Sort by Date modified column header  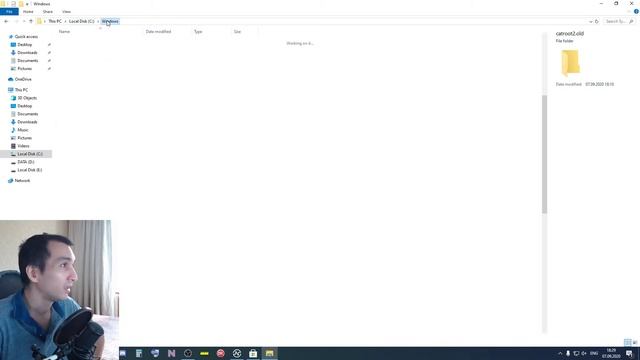(158, 31)
